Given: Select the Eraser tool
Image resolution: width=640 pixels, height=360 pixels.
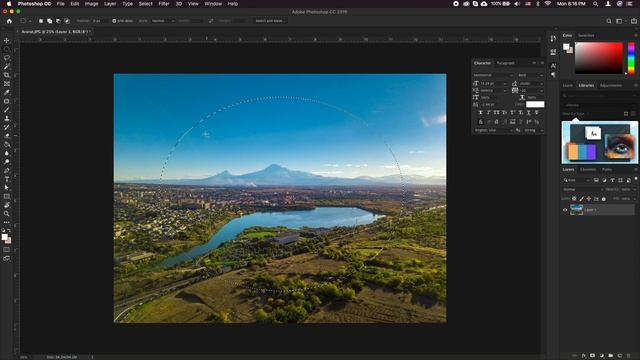Looking at the screenshot, I should [7, 136].
